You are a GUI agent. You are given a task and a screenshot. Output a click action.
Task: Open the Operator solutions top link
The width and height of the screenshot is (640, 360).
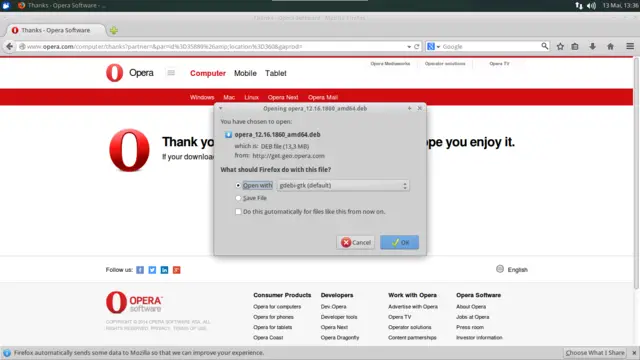pyautogui.click(x=445, y=64)
